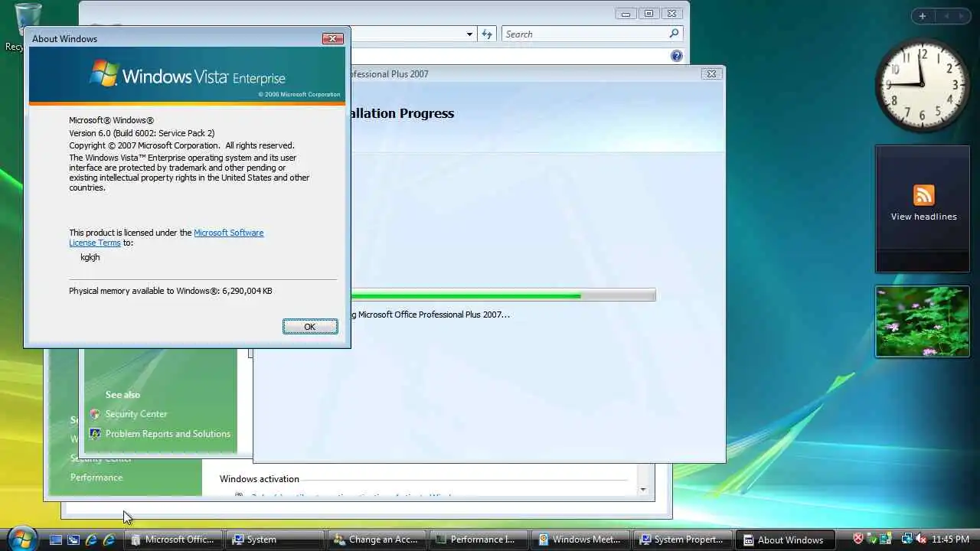This screenshot has width=980, height=551.
Task: Switch to the Windows Meeting Space taskbar button
Action: pyautogui.click(x=581, y=540)
